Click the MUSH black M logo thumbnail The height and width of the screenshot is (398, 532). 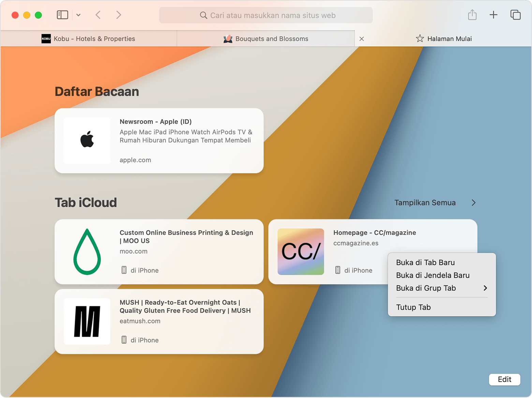pyautogui.click(x=87, y=322)
